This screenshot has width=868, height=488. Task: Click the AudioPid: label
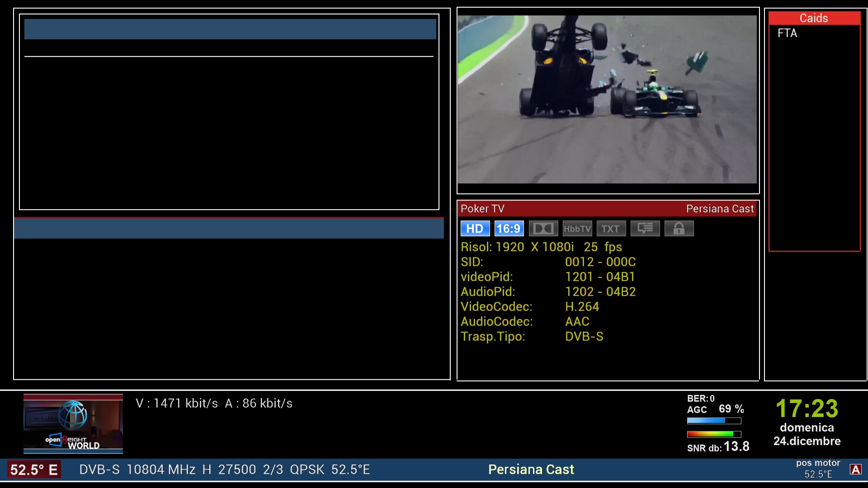click(x=488, y=292)
